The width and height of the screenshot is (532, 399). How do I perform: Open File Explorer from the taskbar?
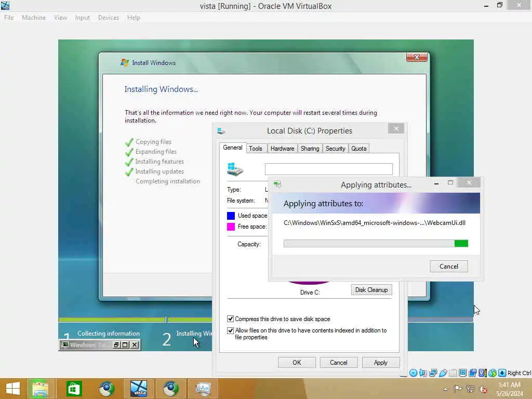pos(40,389)
